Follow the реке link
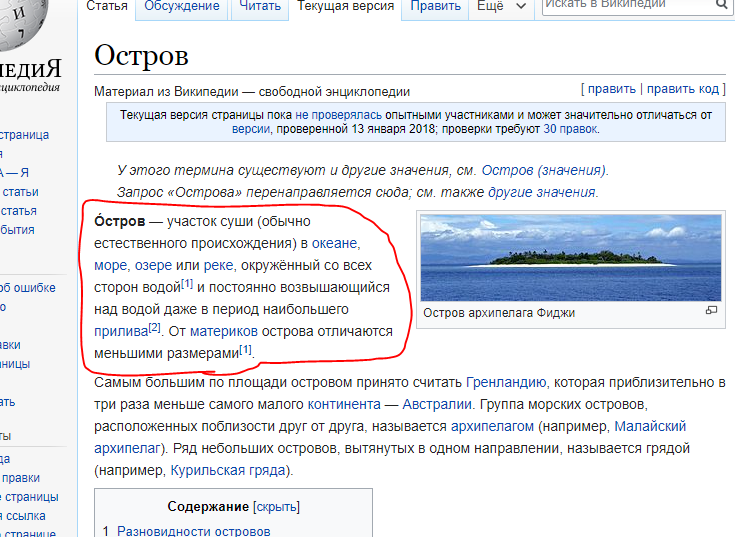This screenshot has width=735, height=537. pyautogui.click(x=218, y=266)
